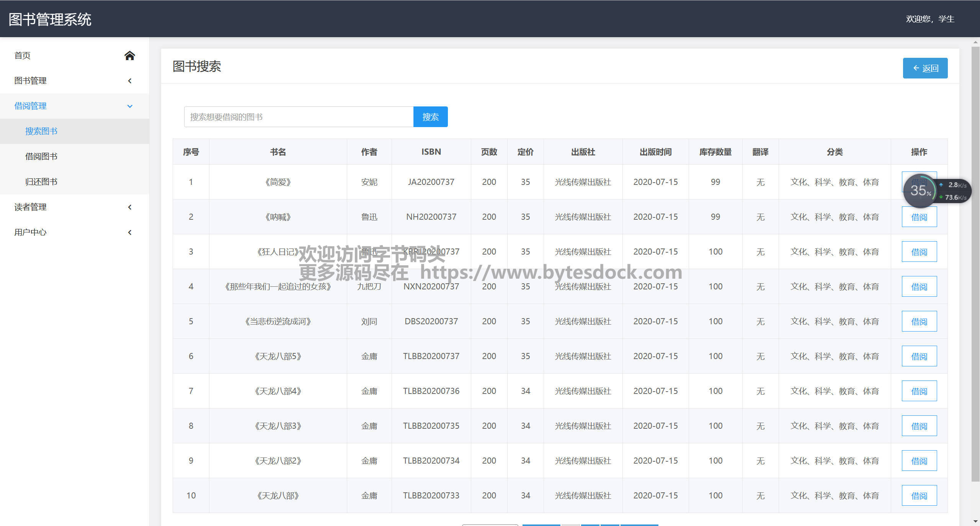Expand the 用户中心 sidebar chevron
Viewport: 980px width, 526px height.
point(130,232)
